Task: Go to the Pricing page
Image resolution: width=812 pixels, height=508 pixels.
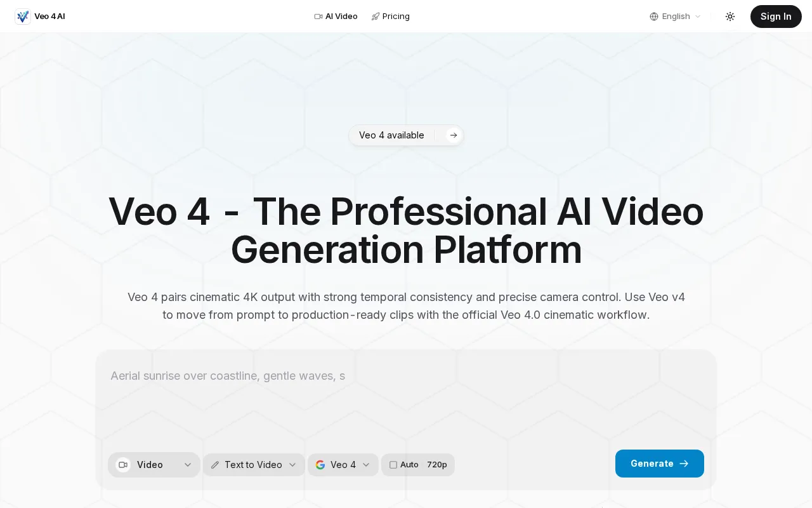Action: tap(390, 17)
